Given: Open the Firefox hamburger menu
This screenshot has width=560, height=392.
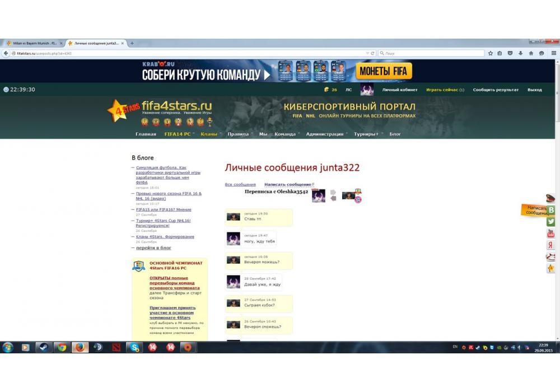Looking at the screenshot, I should [x=553, y=53].
